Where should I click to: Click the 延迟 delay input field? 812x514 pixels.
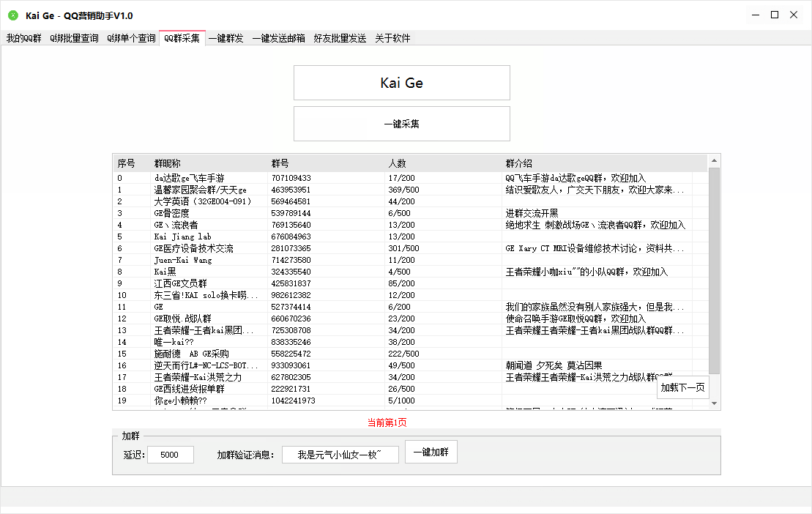(x=170, y=455)
